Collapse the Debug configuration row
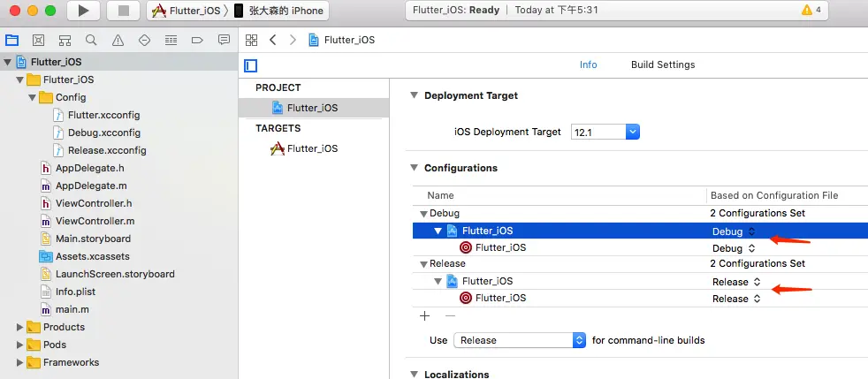Image resolution: width=868 pixels, height=379 pixels. (423, 214)
